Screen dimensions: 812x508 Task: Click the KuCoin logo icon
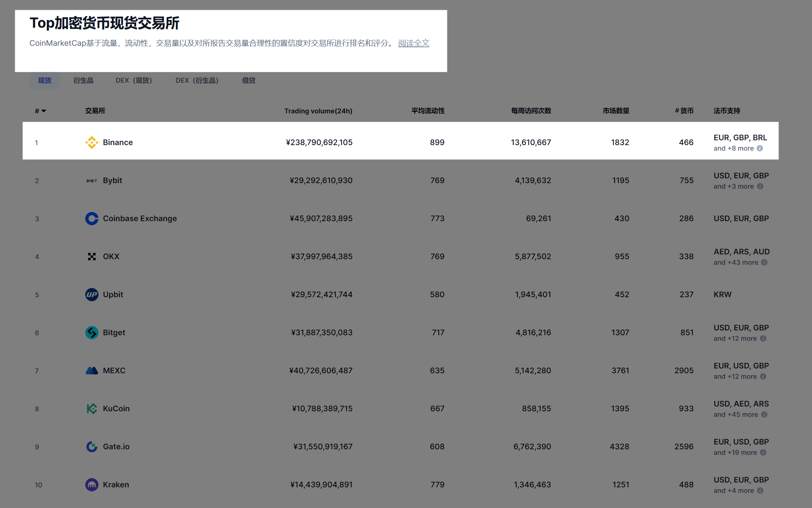[x=91, y=409]
